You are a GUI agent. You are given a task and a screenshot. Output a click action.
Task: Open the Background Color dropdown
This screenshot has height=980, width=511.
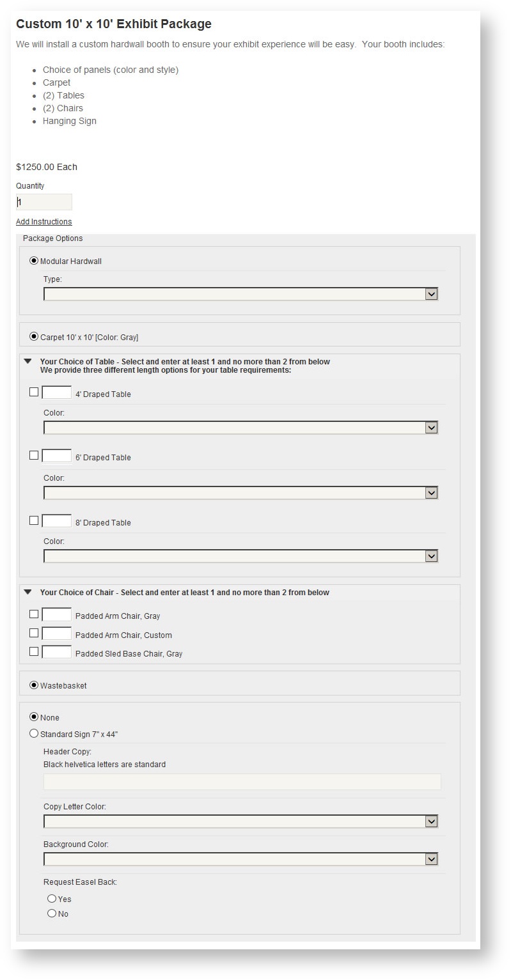(240, 859)
